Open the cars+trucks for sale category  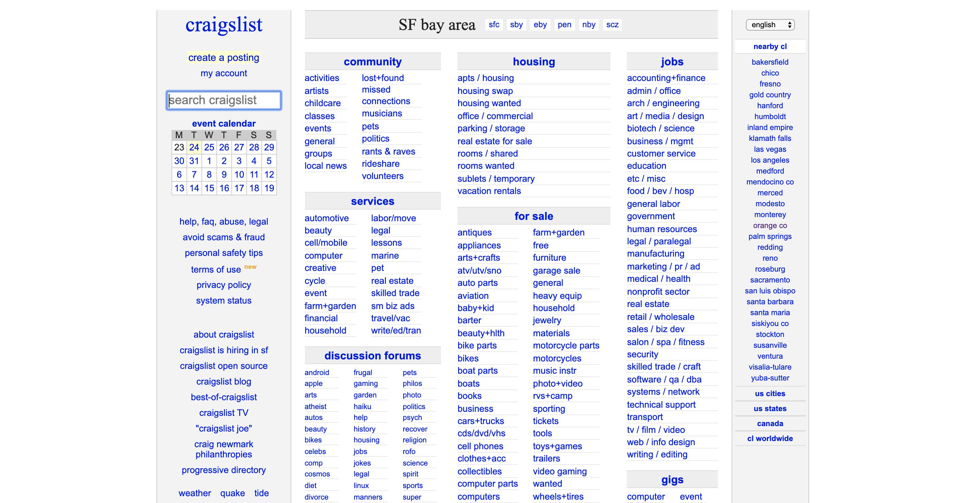[480, 421]
